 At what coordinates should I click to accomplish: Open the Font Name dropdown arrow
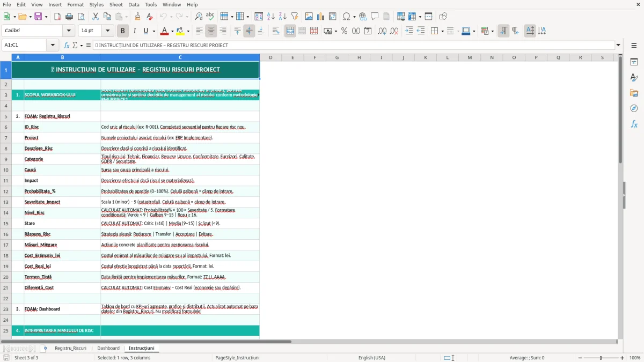coord(68,31)
